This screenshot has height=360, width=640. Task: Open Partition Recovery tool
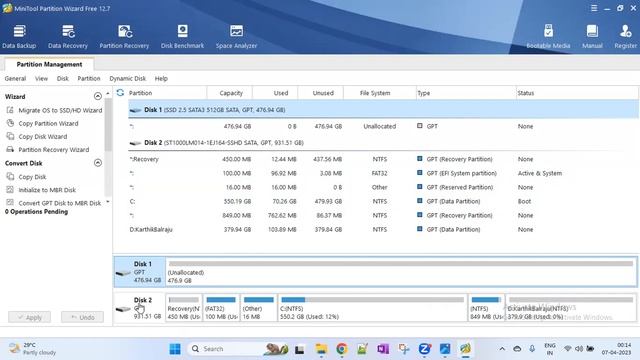124,37
